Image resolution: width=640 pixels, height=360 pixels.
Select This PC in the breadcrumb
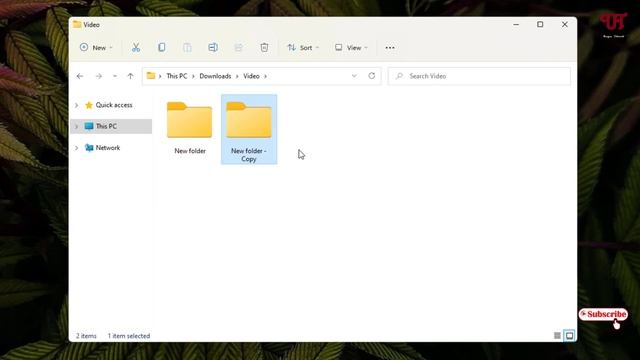[x=177, y=76]
